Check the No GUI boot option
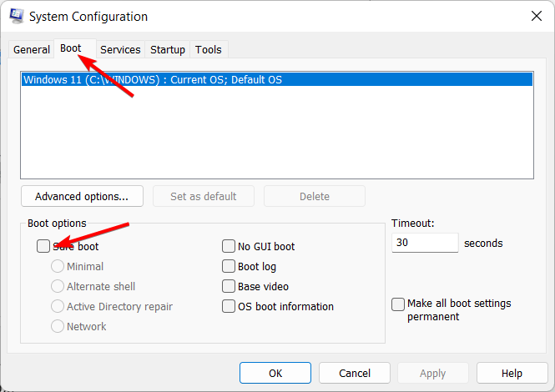This screenshot has height=392, width=555. pos(229,246)
